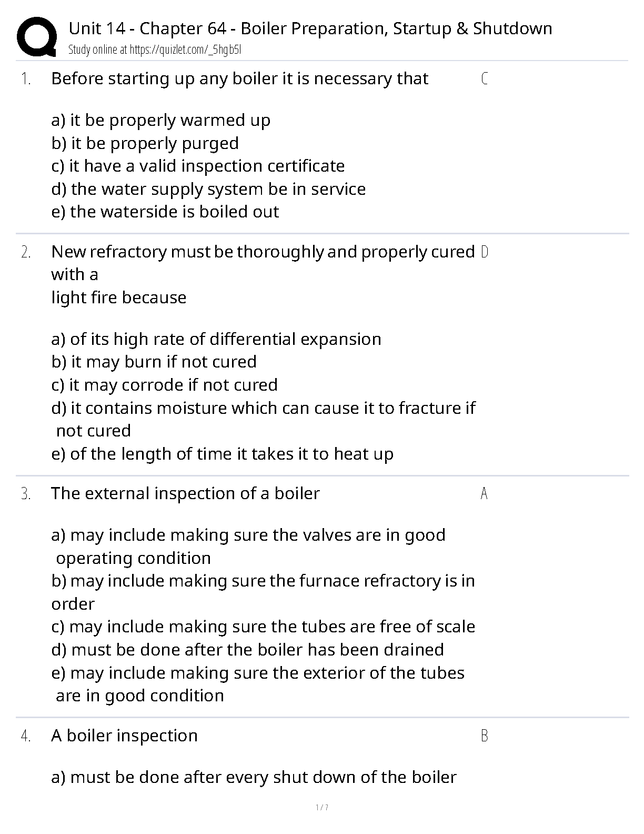Click the 1 / 7 page number indicator

[322, 807]
